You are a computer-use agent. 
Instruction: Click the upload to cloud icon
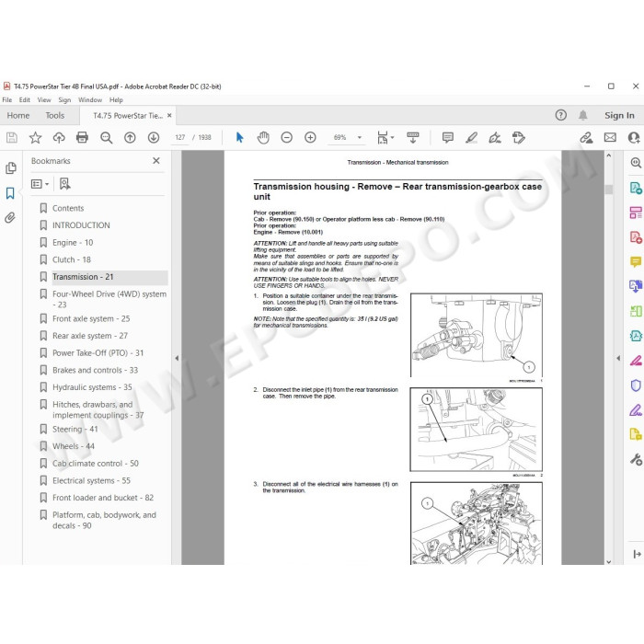click(x=59, y=138)
